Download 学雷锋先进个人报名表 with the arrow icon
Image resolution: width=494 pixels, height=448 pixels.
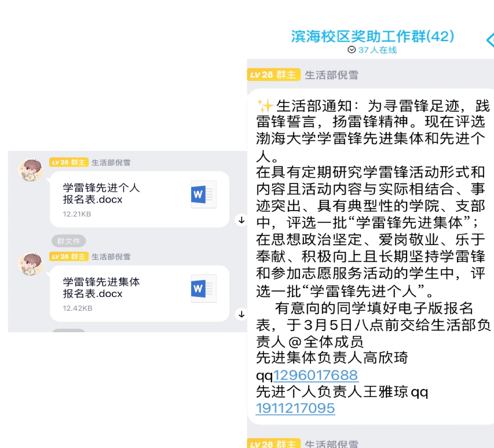(241, 220)
